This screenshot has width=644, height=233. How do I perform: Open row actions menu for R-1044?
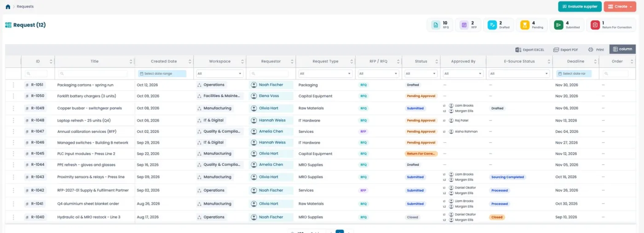tap(13, 165)
